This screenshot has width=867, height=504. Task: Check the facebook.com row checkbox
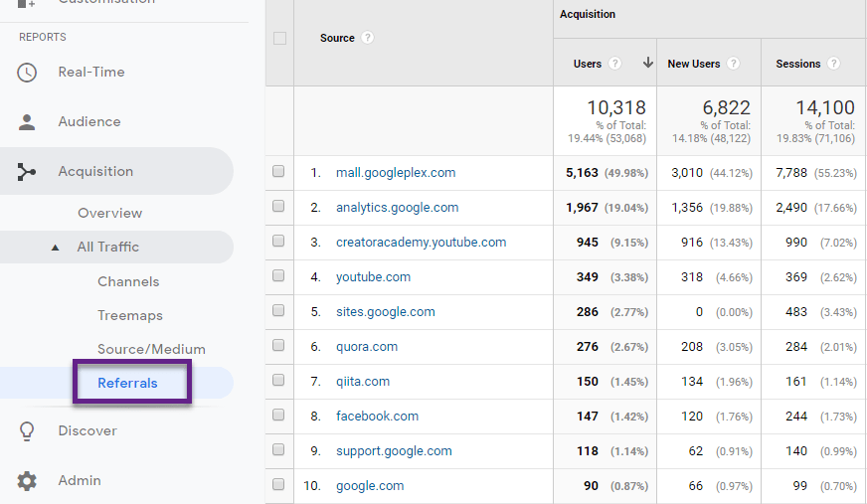click(278, 415)
